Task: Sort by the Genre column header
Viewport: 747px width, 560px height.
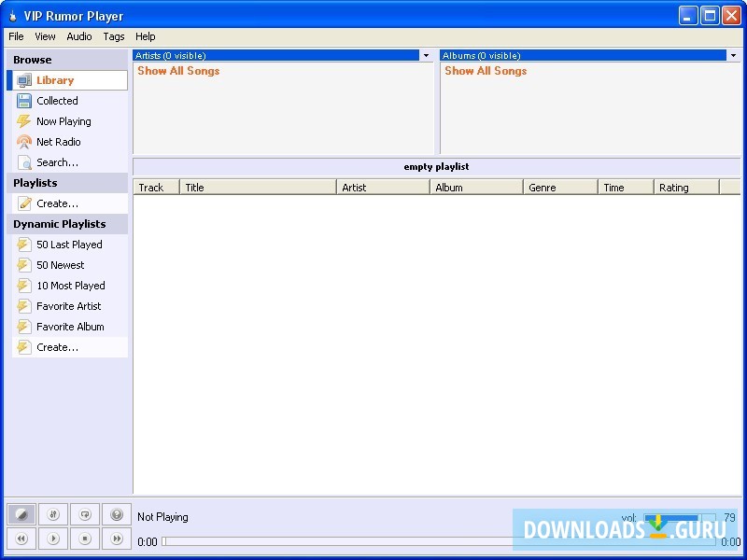Action: (x=561, y=188)
